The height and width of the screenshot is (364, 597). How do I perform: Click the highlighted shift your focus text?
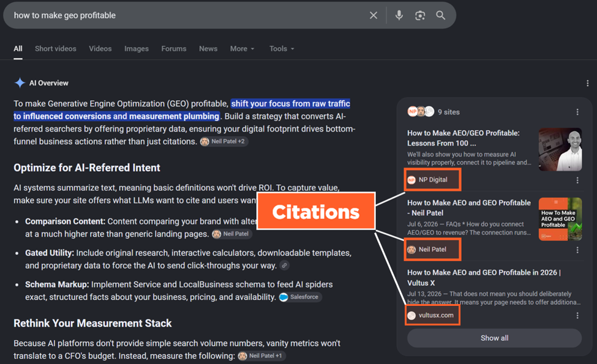(x=182, y=110)
